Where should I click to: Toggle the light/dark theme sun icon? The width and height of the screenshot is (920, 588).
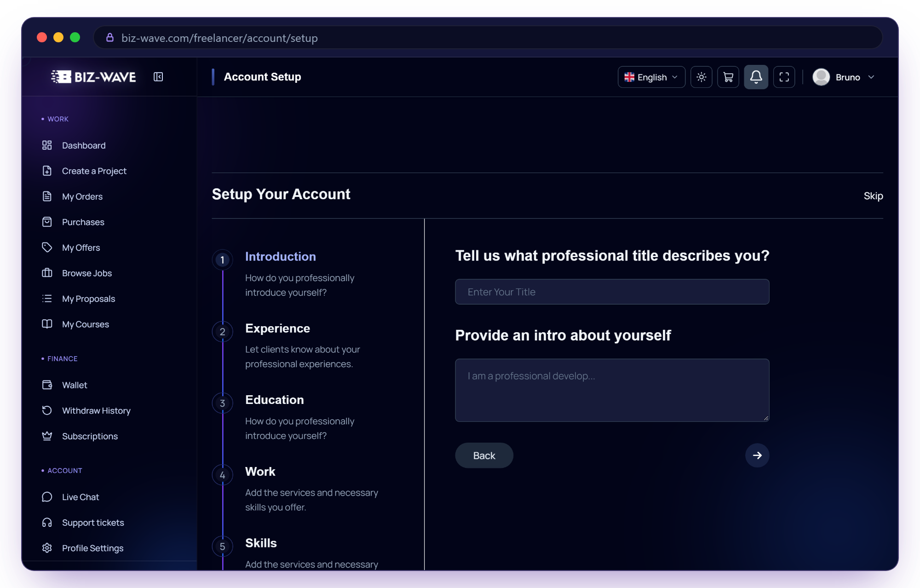[x=701, y=77]
